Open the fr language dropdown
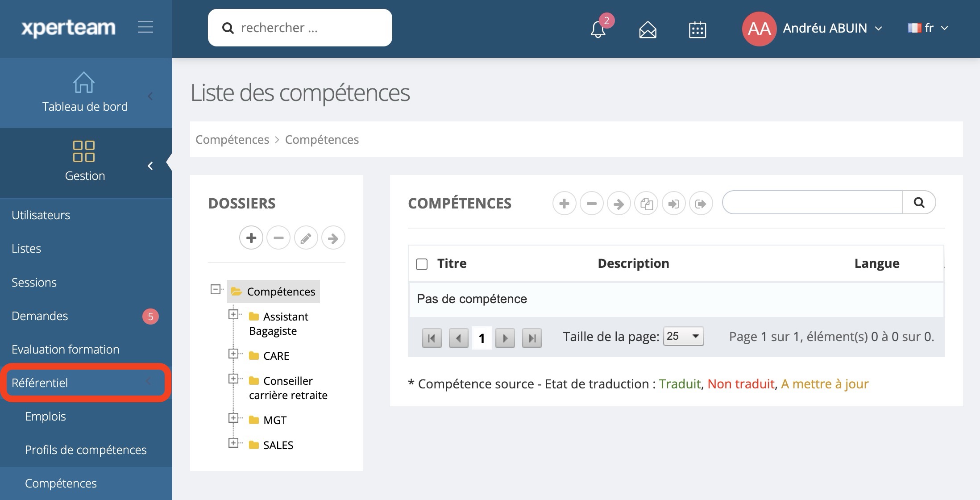The width and height of the screenshot is (980, 500). tap(928, 28)
